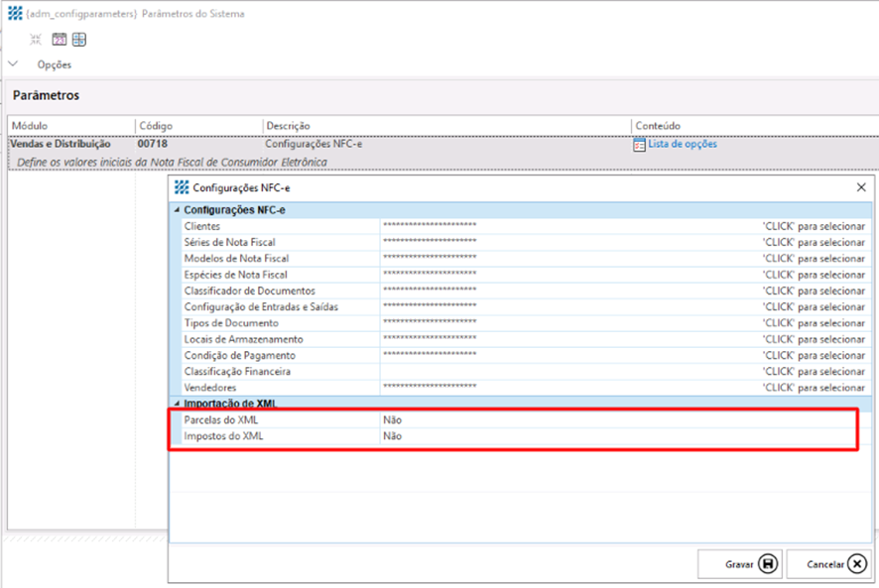Click the save disk icon on Gravar

pos(768,564)
